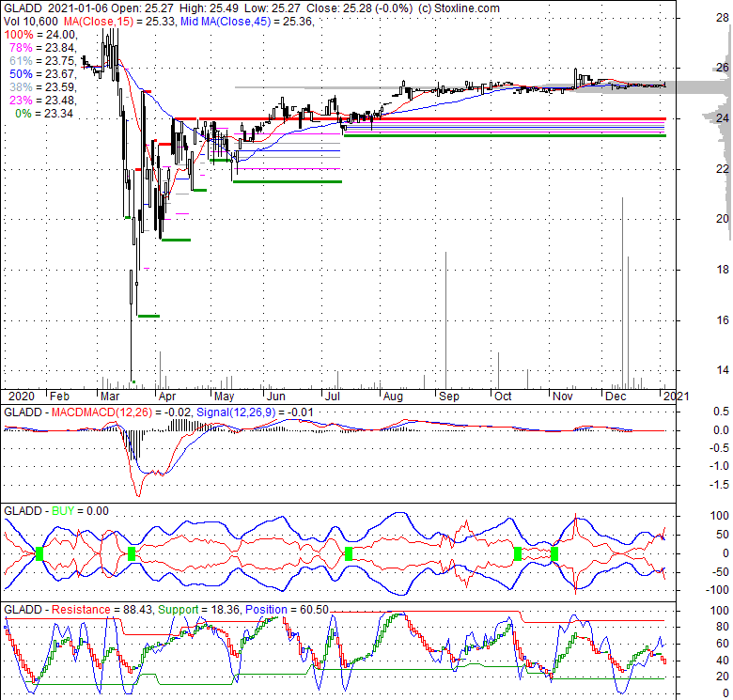This screenshot has height=700, width=733.
Task: Click the Support = 18.36 legend
Action: click(x=199, y=610)
